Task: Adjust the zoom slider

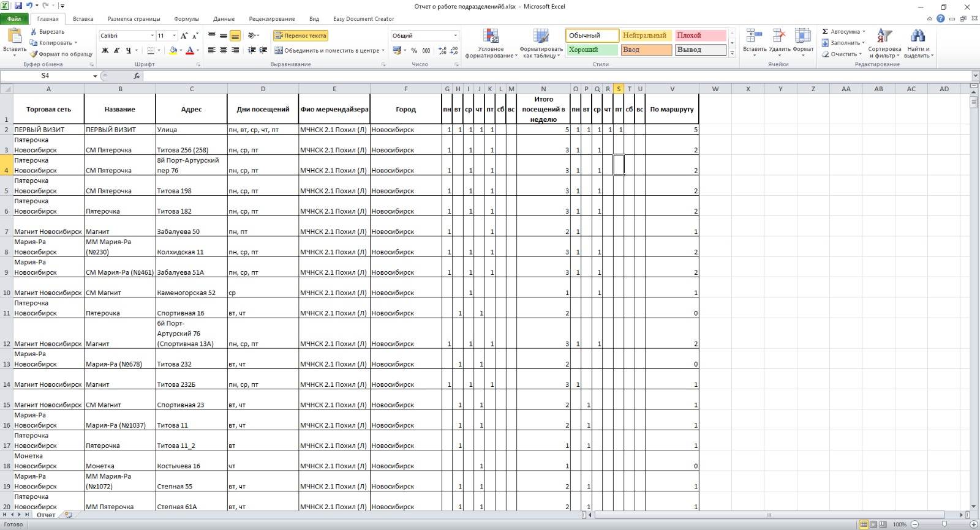Action: point(944,524)
